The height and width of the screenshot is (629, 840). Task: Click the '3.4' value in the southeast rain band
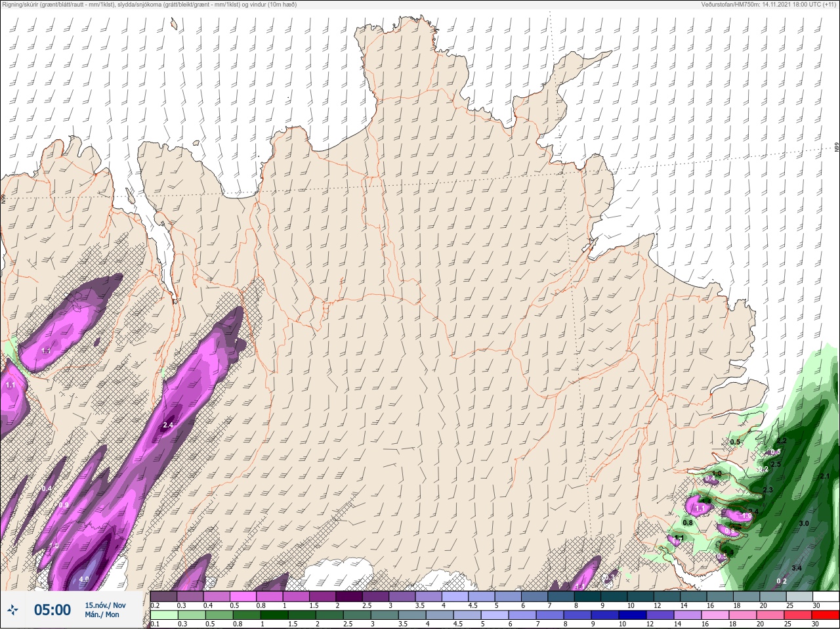pyautogui.click(x=797, y=568)
